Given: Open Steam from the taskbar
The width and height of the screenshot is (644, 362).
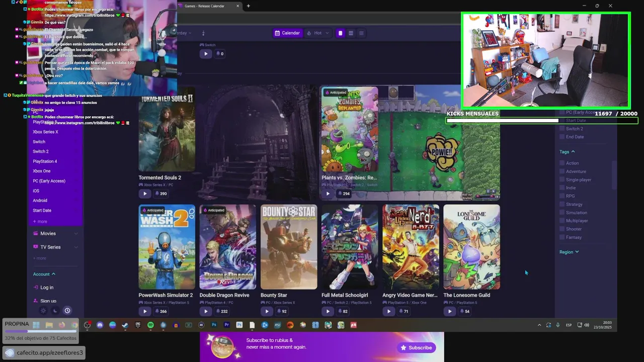Looking at the screenshot, I should 125,325.
